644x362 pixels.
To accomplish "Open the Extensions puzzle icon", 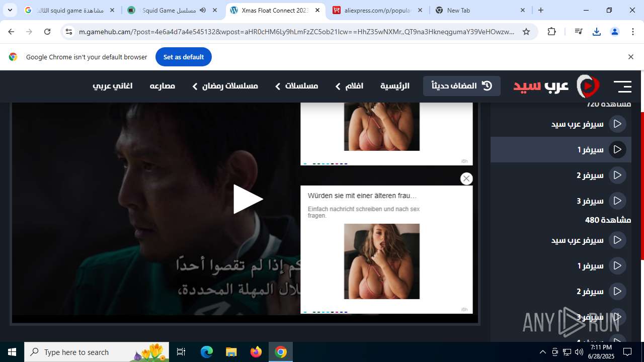I will click(551, 32).
